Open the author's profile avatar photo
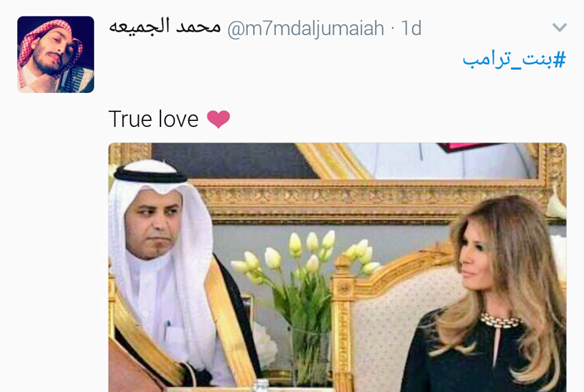The width and height of the screenshot is (584, 392). pyautogui.click(x=55, y=54)
